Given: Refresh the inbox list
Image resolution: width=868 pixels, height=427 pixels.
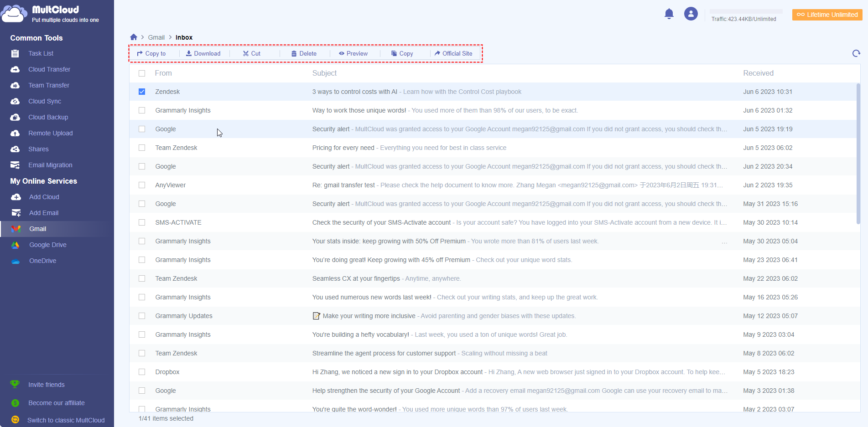Looking at the screenshot, I should (x=856, y=53).
